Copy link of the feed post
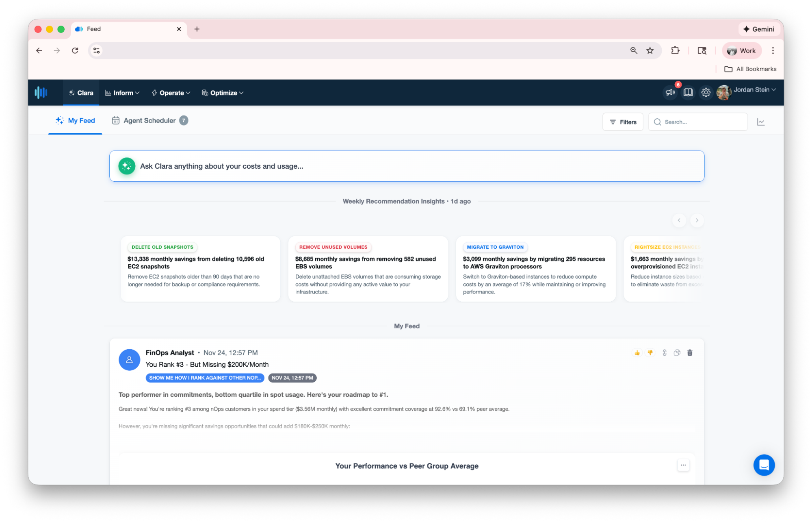Screen dimensions: 812x522 tap(664, 353)
